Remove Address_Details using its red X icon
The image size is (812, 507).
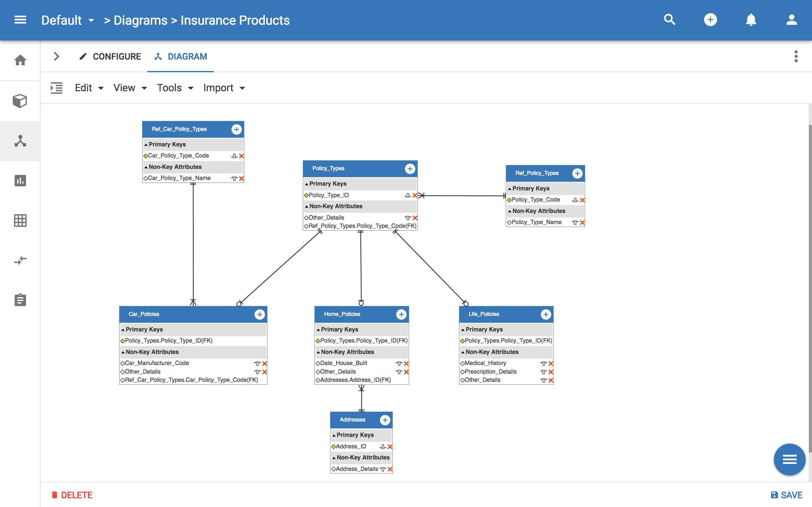(390, 469)
